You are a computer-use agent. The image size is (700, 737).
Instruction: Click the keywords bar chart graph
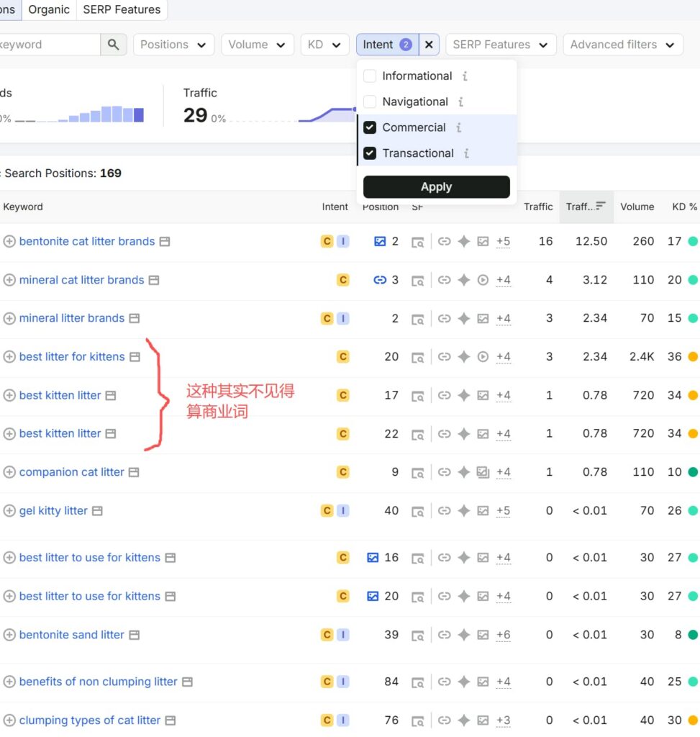click(x=79, y=114)
